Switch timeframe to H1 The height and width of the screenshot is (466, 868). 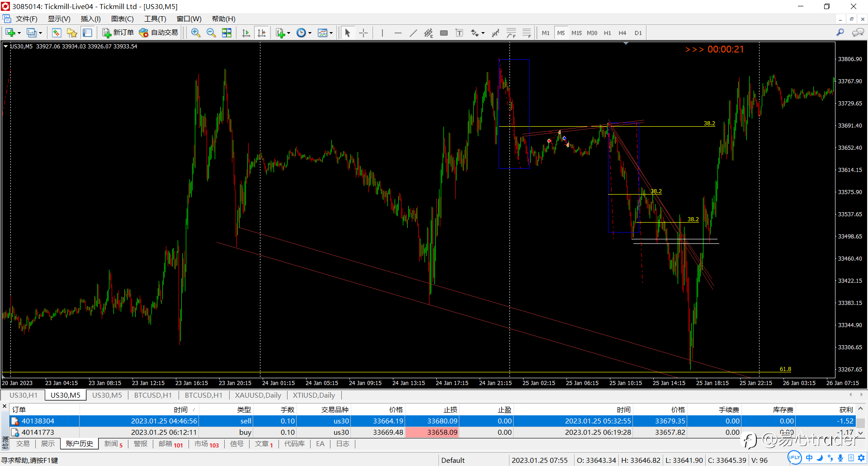tap(607, 33)
